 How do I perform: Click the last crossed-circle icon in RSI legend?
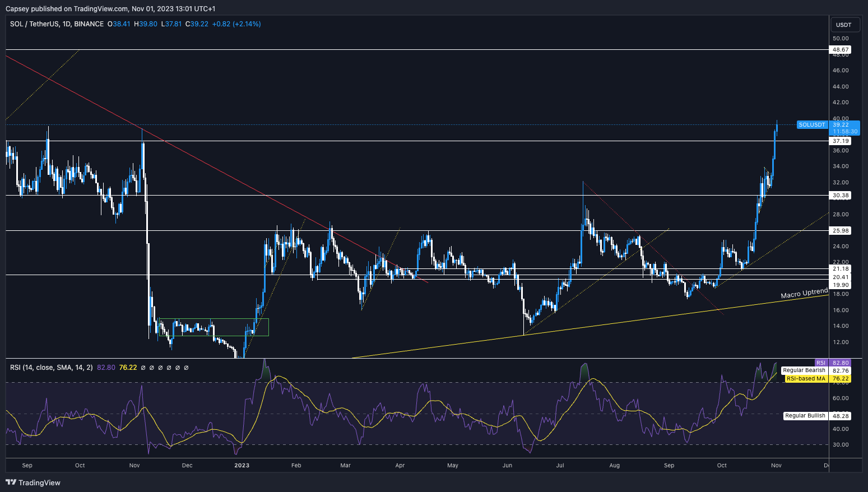click(x=186, y=367)
